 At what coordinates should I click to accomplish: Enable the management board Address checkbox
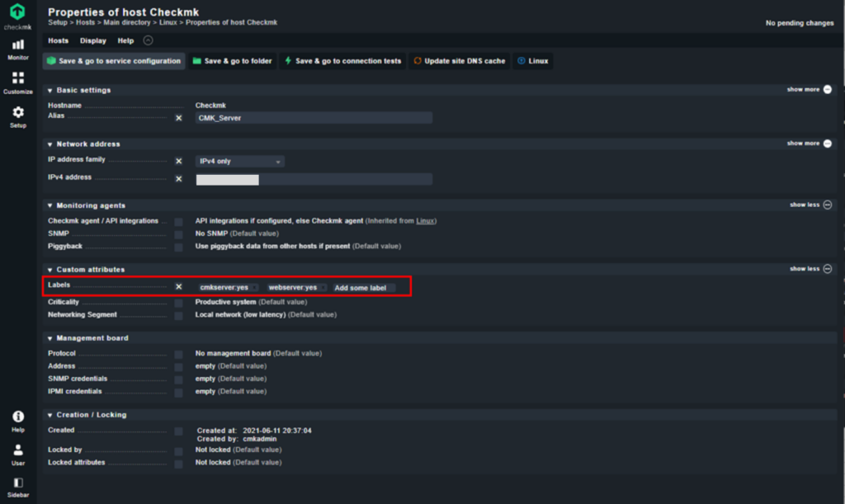(178, 367)
